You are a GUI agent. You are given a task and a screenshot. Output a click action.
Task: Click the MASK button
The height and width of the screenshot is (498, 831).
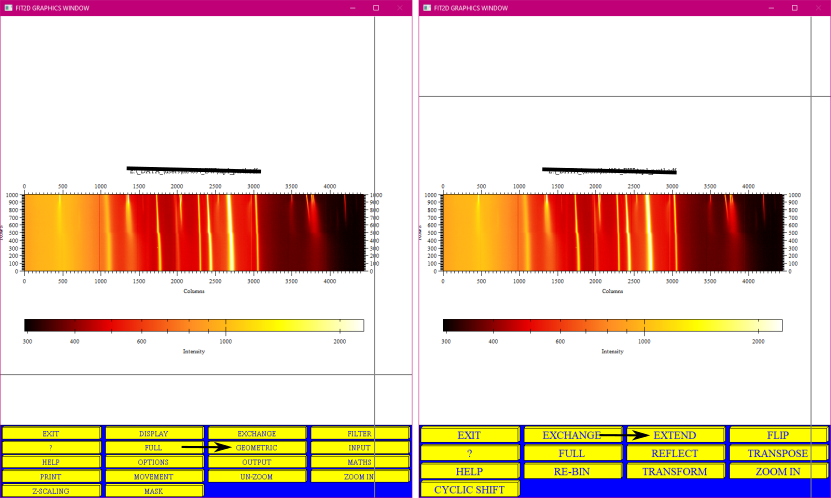pyautogui.click(x=154, y=491)
